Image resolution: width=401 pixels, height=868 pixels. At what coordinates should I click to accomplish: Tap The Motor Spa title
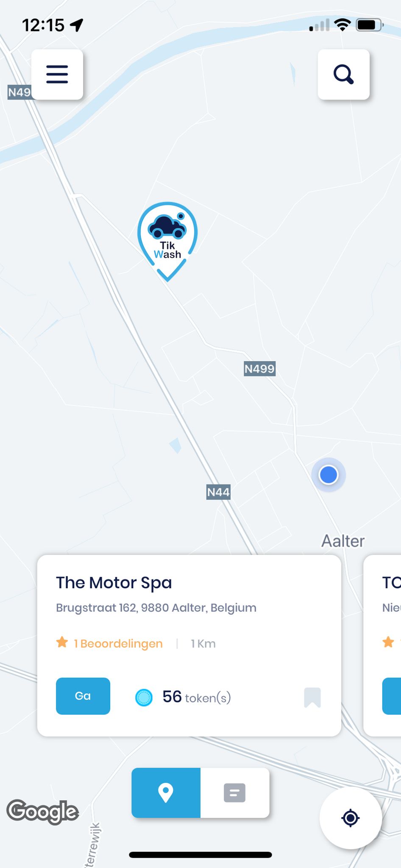[x=114, y=583]
